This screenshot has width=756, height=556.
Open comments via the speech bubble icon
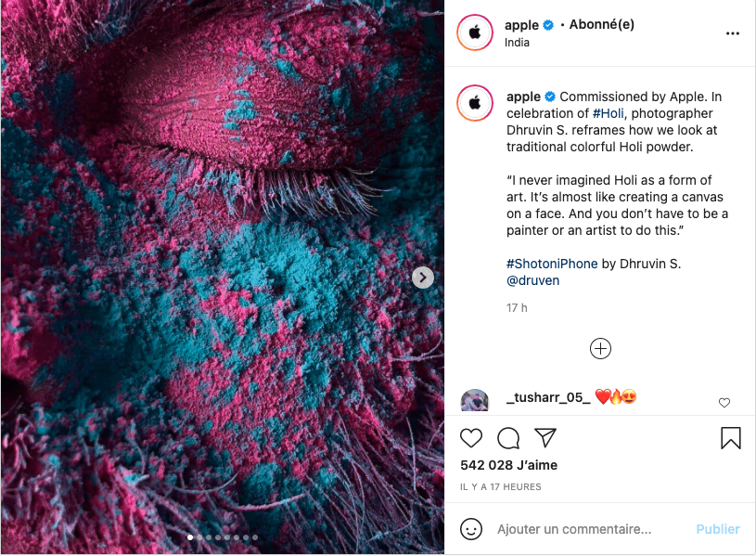click(508, 438)
